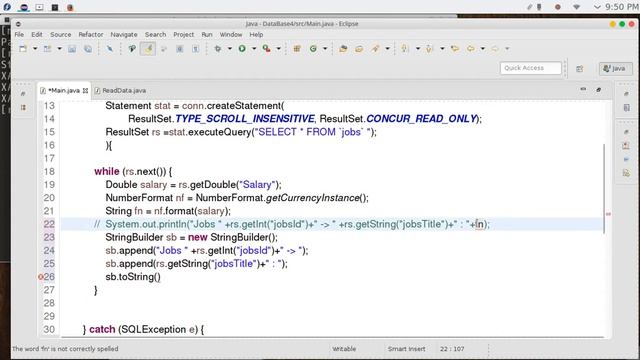
Task: Click the Previous Annotation arrow icon
Action: tap(429, 49)
